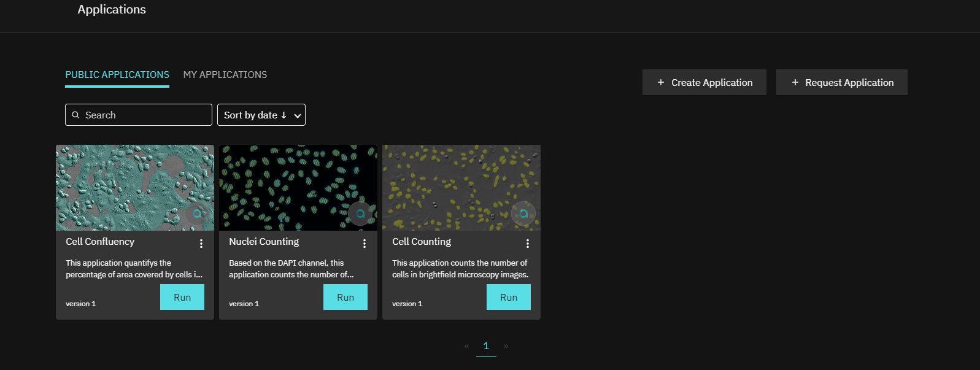
Task: Open the Cell Counting three-dot menu
Action: tap(528, 244)
